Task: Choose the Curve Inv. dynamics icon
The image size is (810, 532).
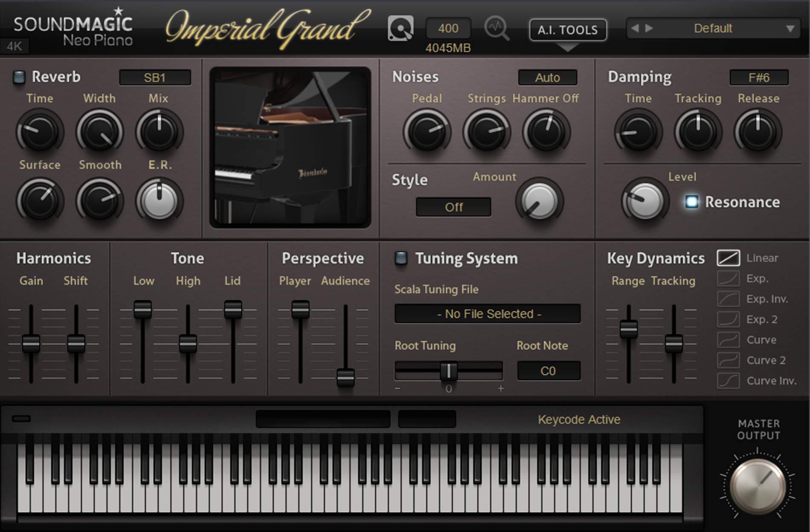Action: [728, 381]
